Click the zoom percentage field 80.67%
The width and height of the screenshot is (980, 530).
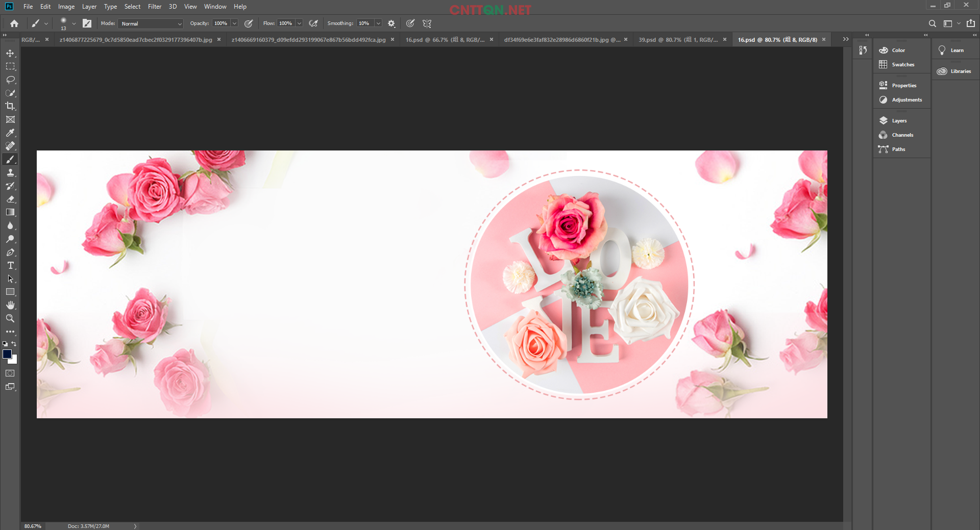33,526
